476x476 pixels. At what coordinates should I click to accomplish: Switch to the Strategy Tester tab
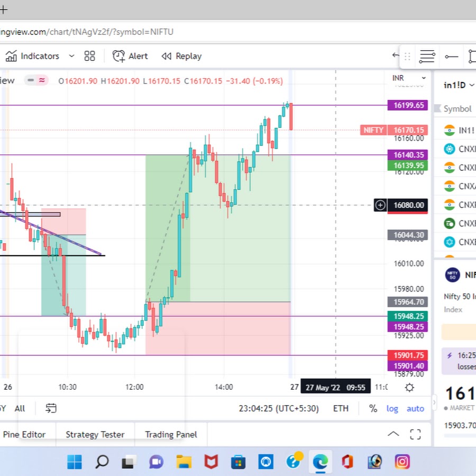pos(95,435)
